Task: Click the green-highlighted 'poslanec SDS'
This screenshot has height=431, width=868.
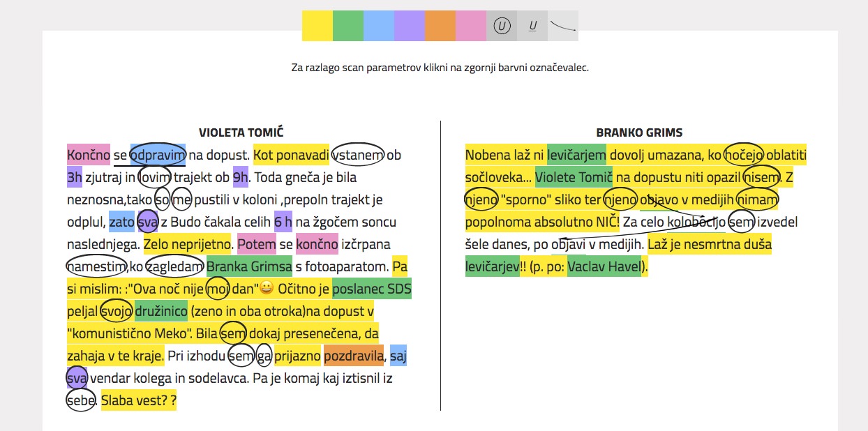Action: coord(372,289)
